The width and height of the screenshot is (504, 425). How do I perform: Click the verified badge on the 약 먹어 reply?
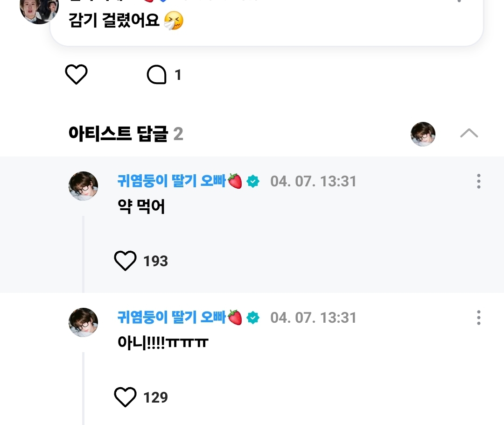tap(253, 181)
